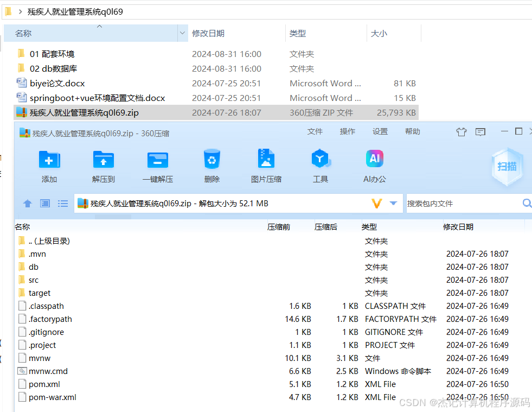This screenshot has width=532, height=412.
Task: Click the skin/theme shirt icon
Action: pyautogui.click(x=462, y=131)
